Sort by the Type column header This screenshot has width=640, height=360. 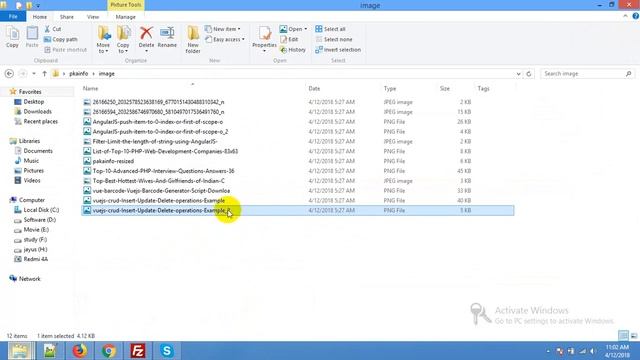point(390,88)
